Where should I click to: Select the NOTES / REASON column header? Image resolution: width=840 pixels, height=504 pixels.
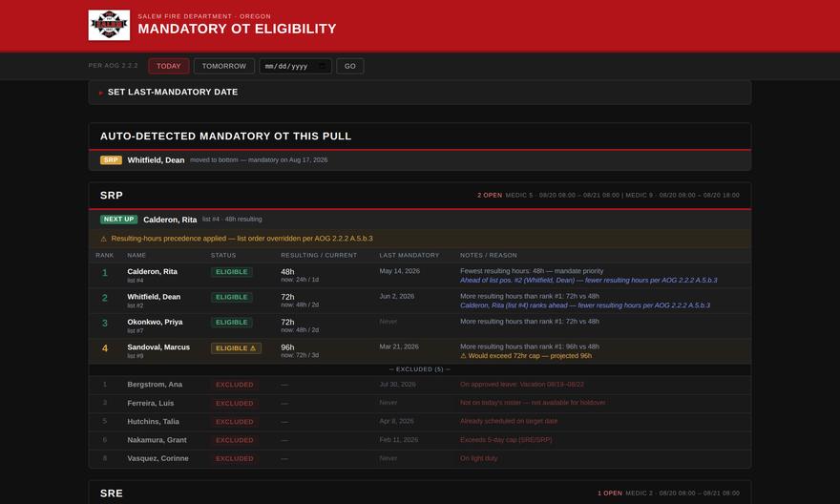[x=489, y=256]
